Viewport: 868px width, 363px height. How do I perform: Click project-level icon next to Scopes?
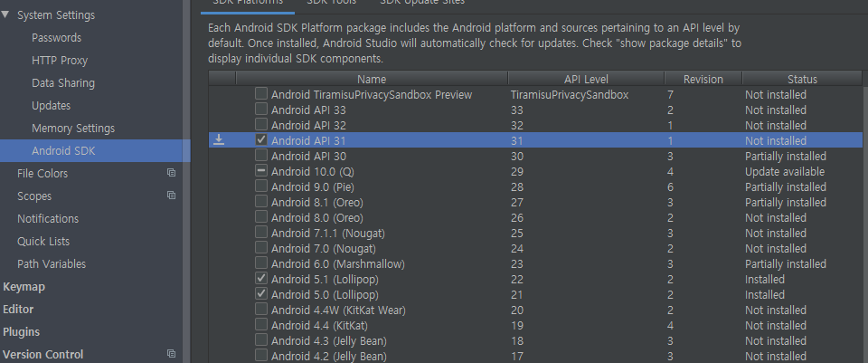(x=171, y=195)
